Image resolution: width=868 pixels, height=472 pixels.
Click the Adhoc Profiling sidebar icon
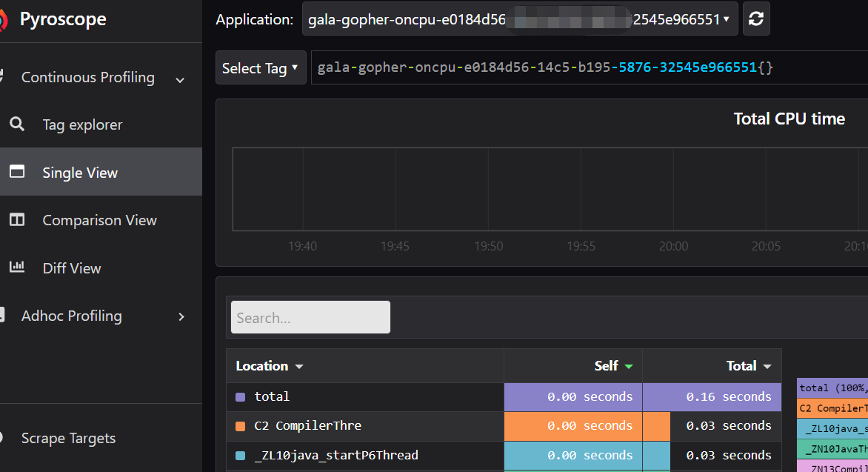(x=3, y=316)
